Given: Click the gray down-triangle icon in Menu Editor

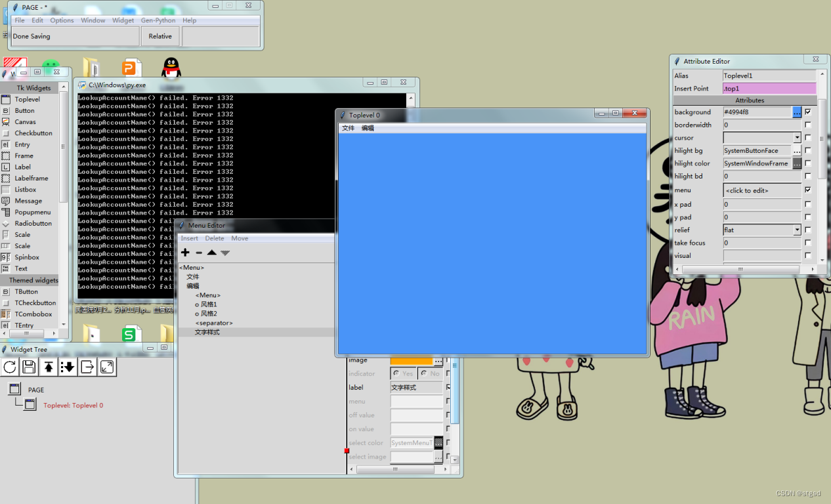Looking at the screenshot, I should click(225, 253).
